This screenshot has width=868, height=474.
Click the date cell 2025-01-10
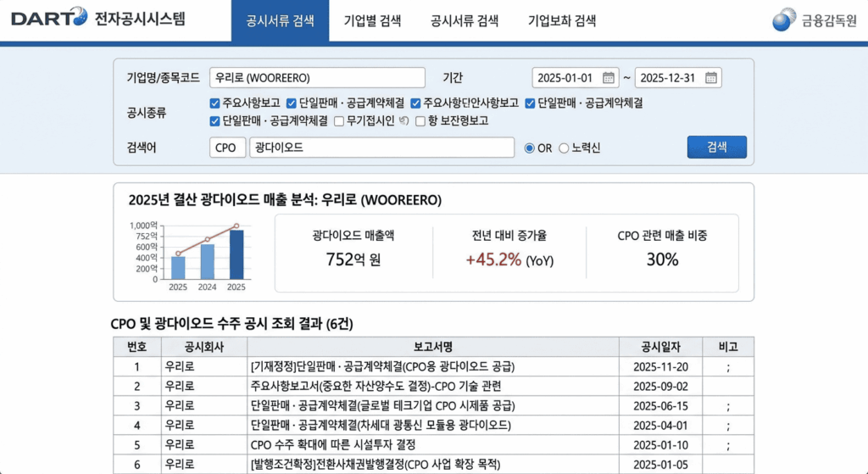tap(660, 444)
